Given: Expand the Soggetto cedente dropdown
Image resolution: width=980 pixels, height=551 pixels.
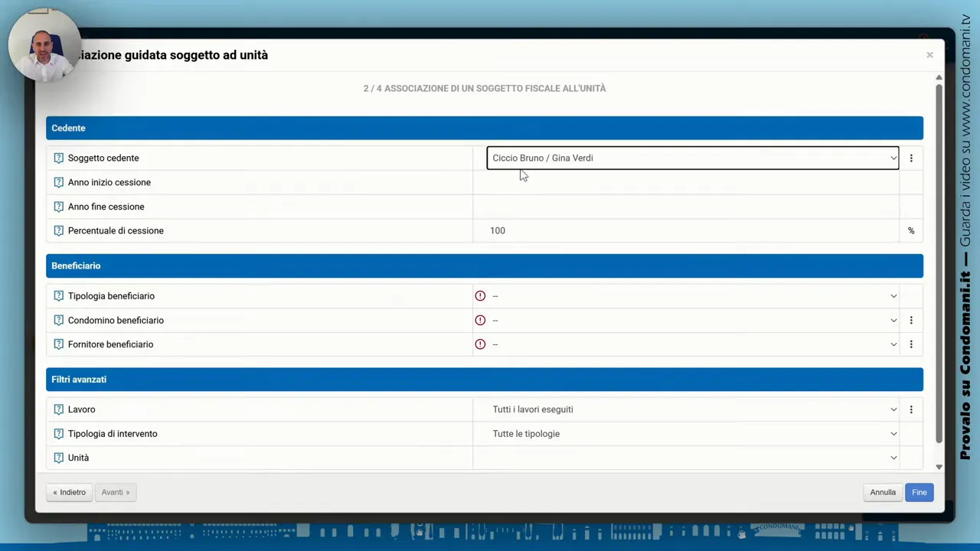Looking at the screenshot, I should click(x=692, y=158).
